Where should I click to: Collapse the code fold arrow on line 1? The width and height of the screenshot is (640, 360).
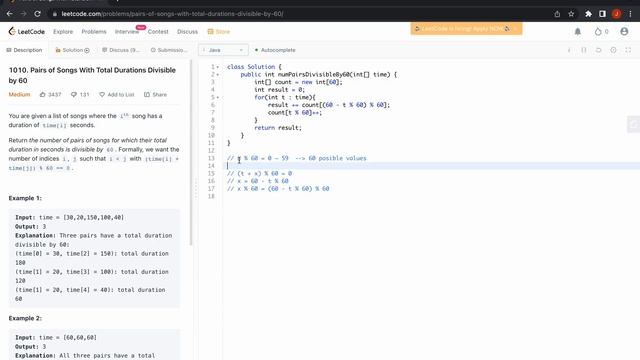(218, 67)
